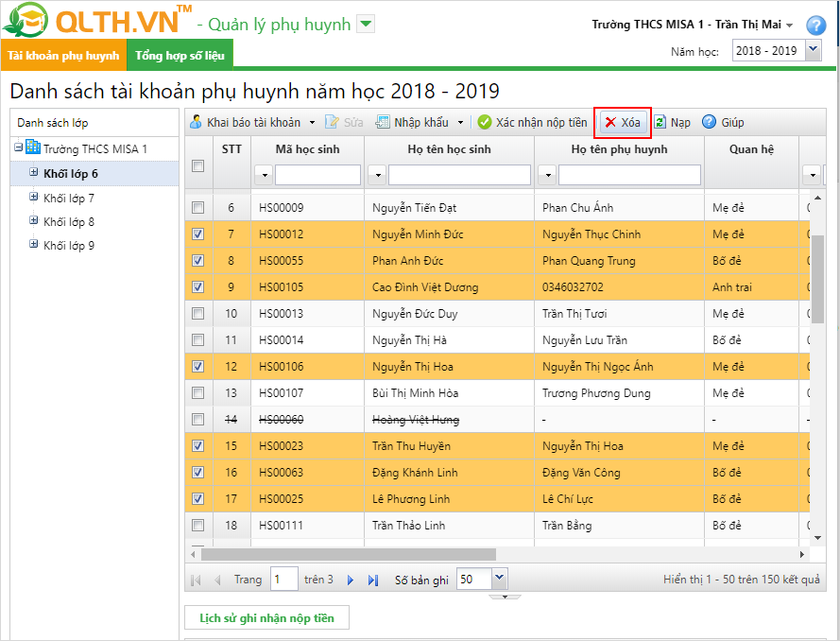Viewport: 840px width, 641px height.
Task: Click the table scroll-up arrow
Action: pyautogui.click(x=817, y=199)
